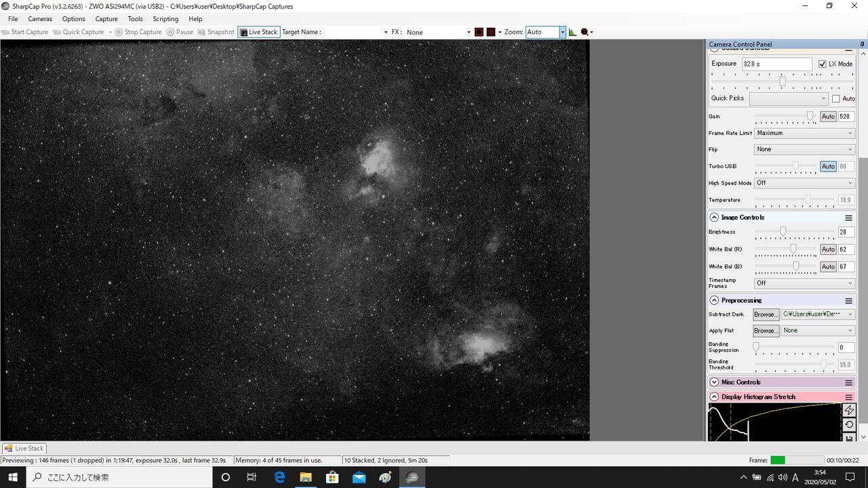
Task: Expand the Misc Controls section
Action: pos(714,382)
